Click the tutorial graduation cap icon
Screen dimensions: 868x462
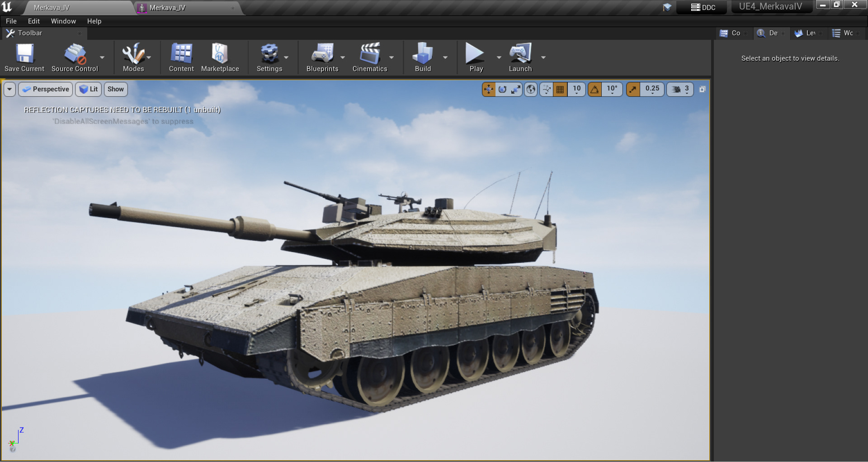[667, 7]
